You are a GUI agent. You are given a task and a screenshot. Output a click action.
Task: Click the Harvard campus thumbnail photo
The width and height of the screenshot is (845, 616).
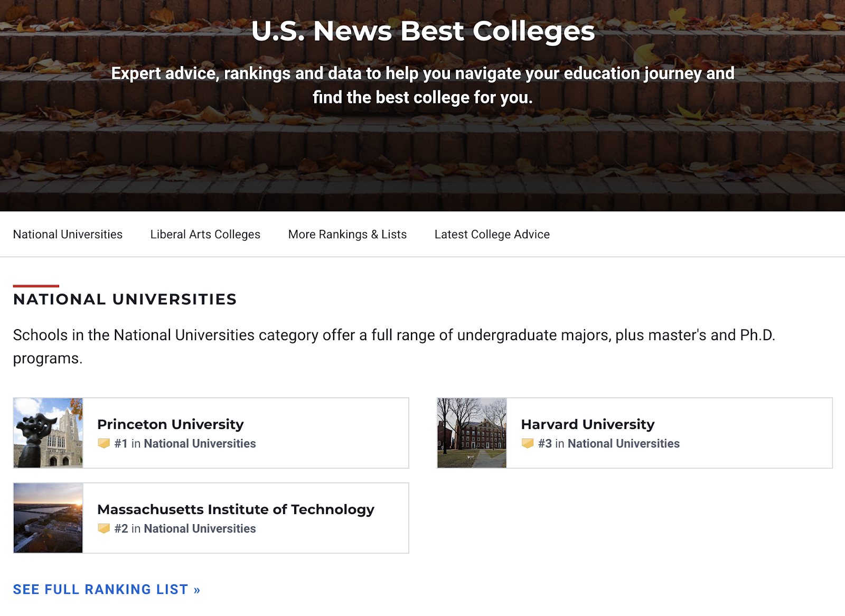click(x=471, y=432)
